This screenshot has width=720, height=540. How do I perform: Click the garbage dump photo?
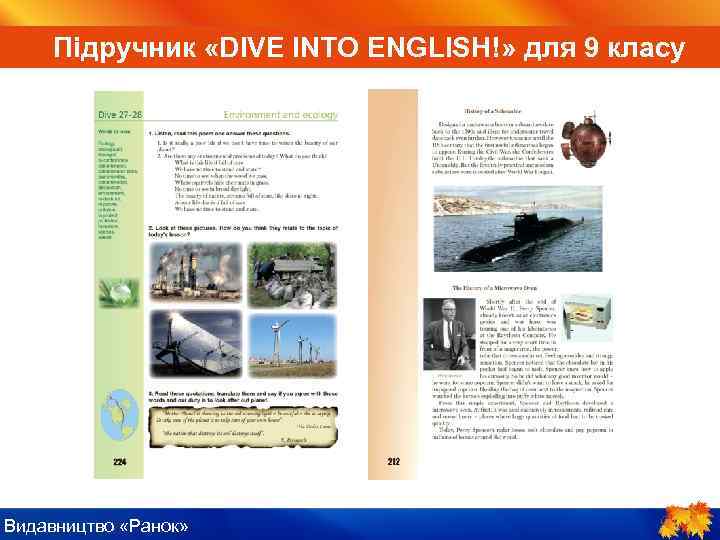coord(292,275)
